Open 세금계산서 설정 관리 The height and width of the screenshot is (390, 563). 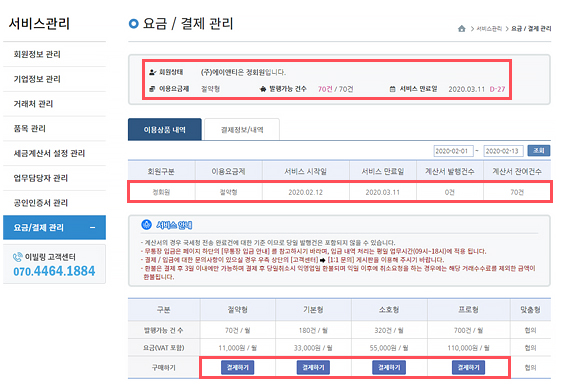point(54,153)
